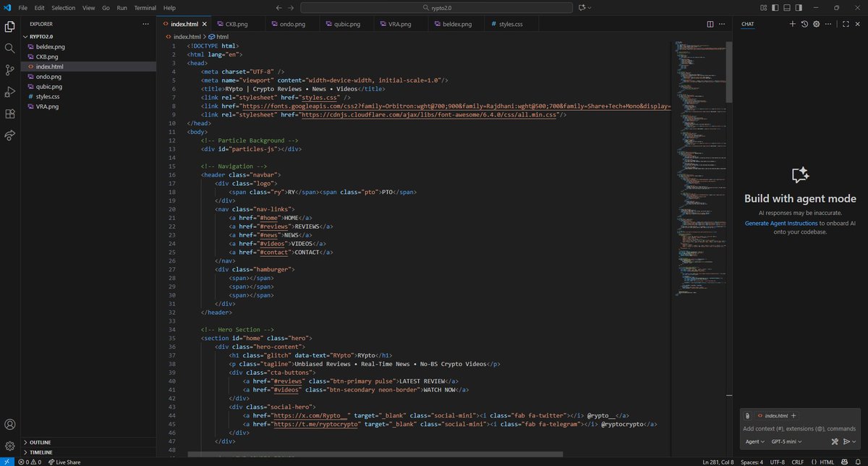Show chat history
The width and height of the screenshot is (868, 466).
coord(804,24)
